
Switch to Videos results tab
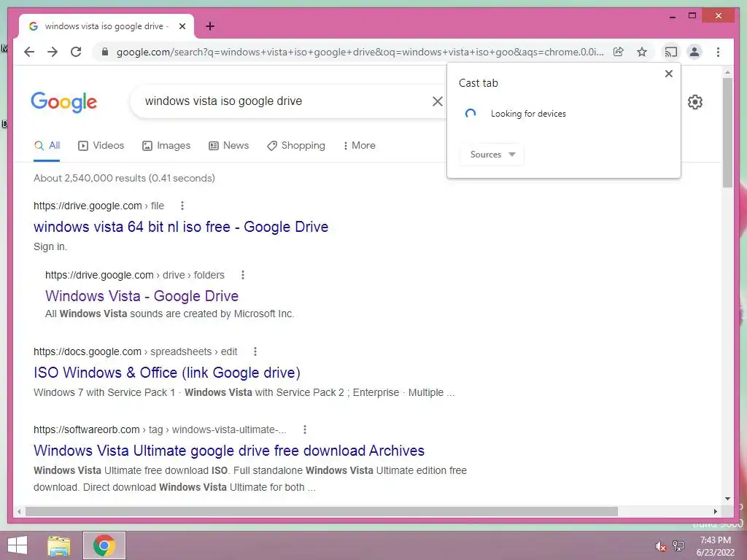tap(101, 145)
